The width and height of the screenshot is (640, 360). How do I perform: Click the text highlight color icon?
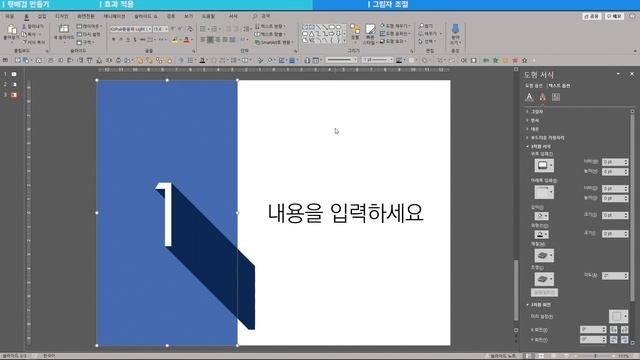point(175,40)
